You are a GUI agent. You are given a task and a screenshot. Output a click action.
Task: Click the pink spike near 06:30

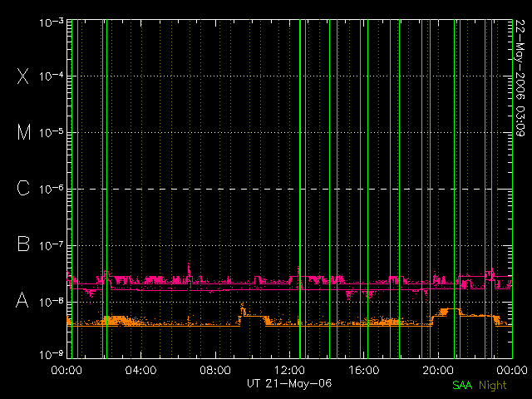[x=189, y=272]
